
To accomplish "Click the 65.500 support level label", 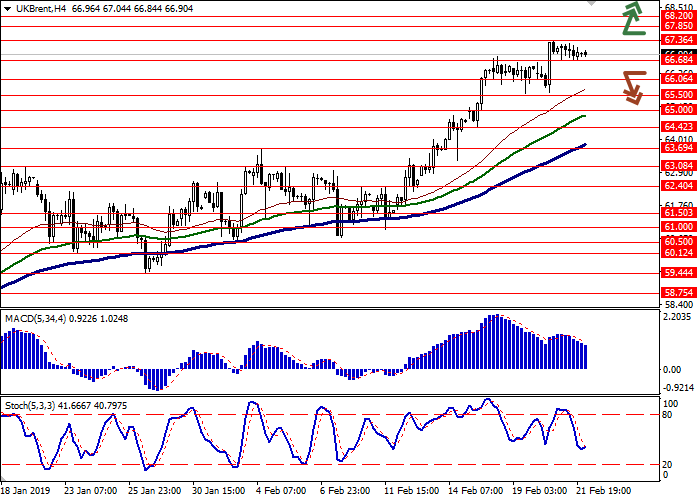I will point(678,94).
